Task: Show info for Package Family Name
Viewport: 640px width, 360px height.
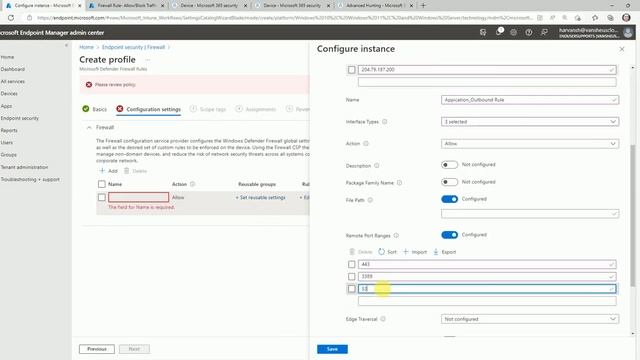Action: pyautogui.click(x=400, y=183)
